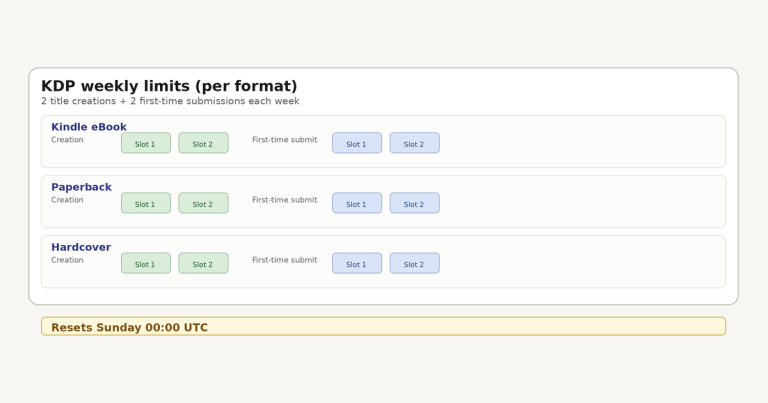Click the KDP weekly limits title
This screenshot has height=403, width=768.
pyautogui.click(x=169, y=86)
